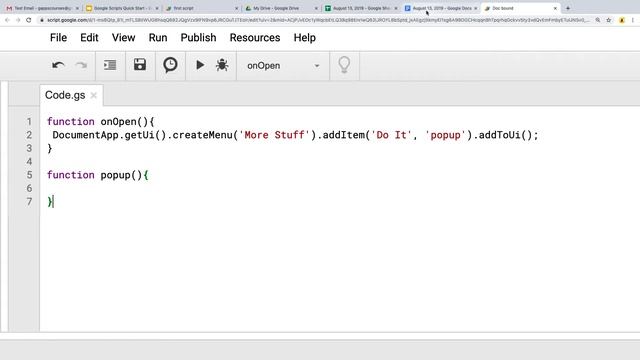Close the Test Email browser tab

tap(77, 8)
